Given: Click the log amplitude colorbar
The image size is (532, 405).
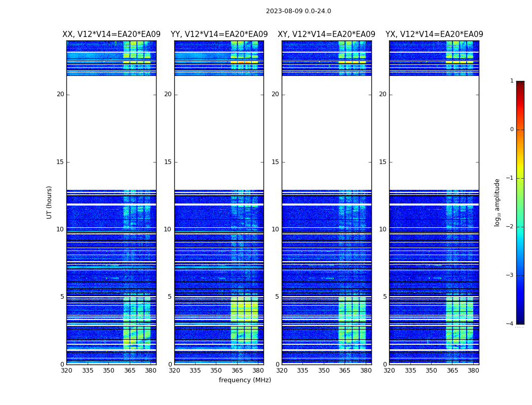Looking at the screenshot, I should point(520,202).
